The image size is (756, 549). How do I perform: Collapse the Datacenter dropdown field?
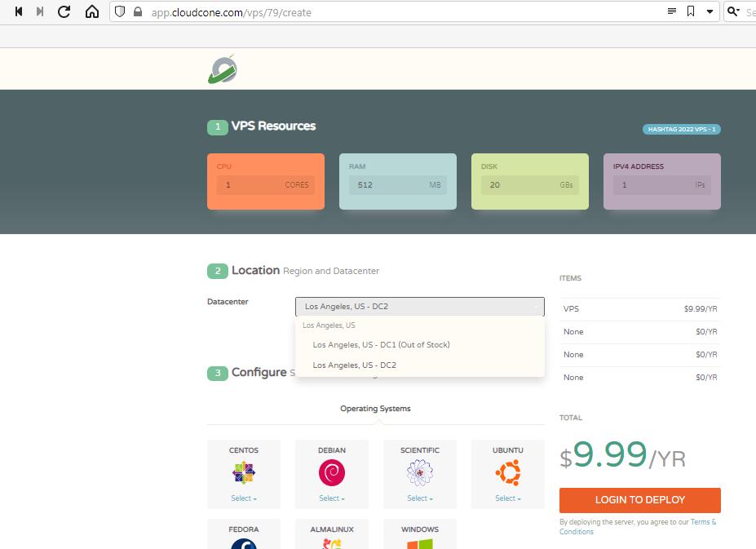pos(419,307)
